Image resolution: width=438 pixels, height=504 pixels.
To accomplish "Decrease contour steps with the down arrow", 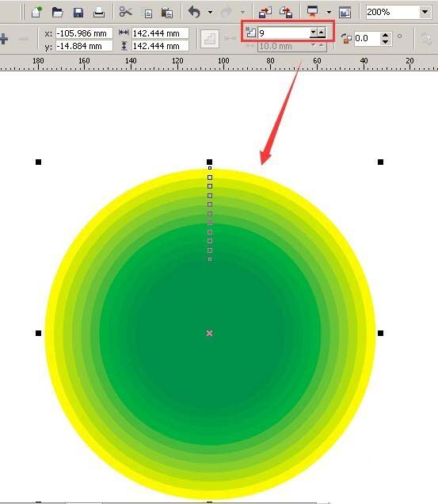I will [314, 32].
